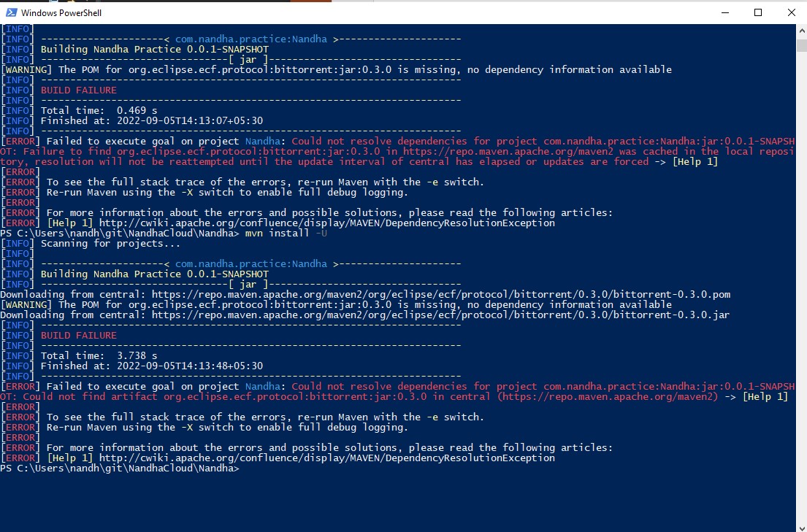The width and height of the screenshot is (807, 532).
Task: Minimize the Windows PowerShell window
Action: click(725, 12)
